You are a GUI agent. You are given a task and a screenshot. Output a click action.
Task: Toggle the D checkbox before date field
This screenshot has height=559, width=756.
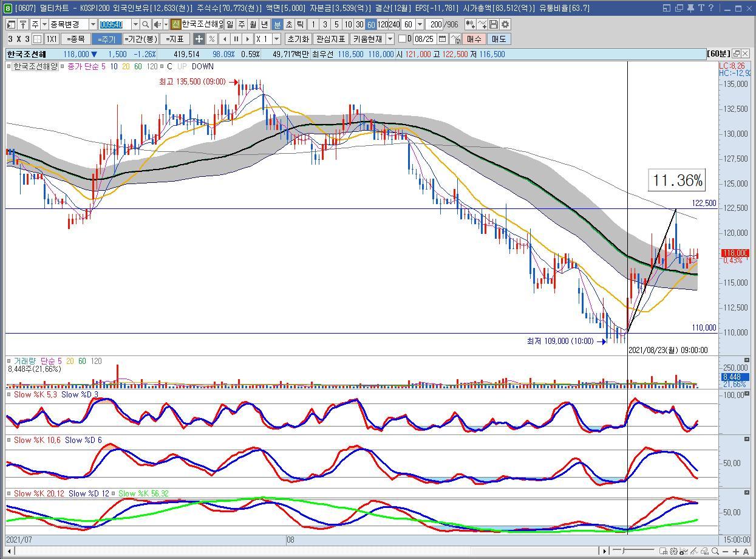click(402, 39)
